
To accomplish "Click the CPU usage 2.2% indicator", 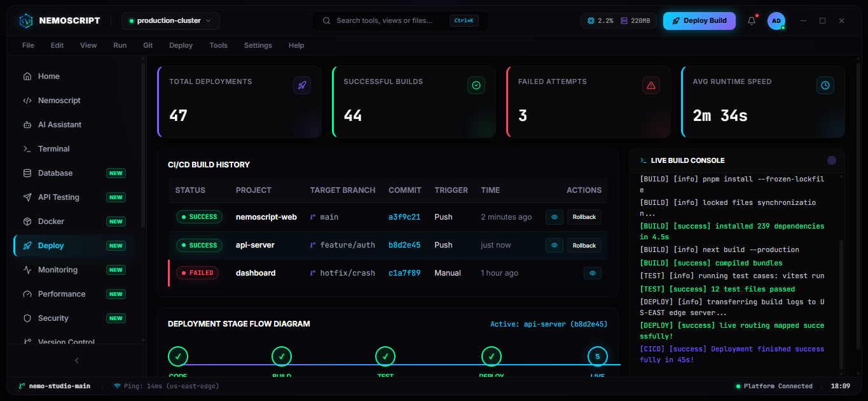I will pyautogui.click(x=601, y=21).
